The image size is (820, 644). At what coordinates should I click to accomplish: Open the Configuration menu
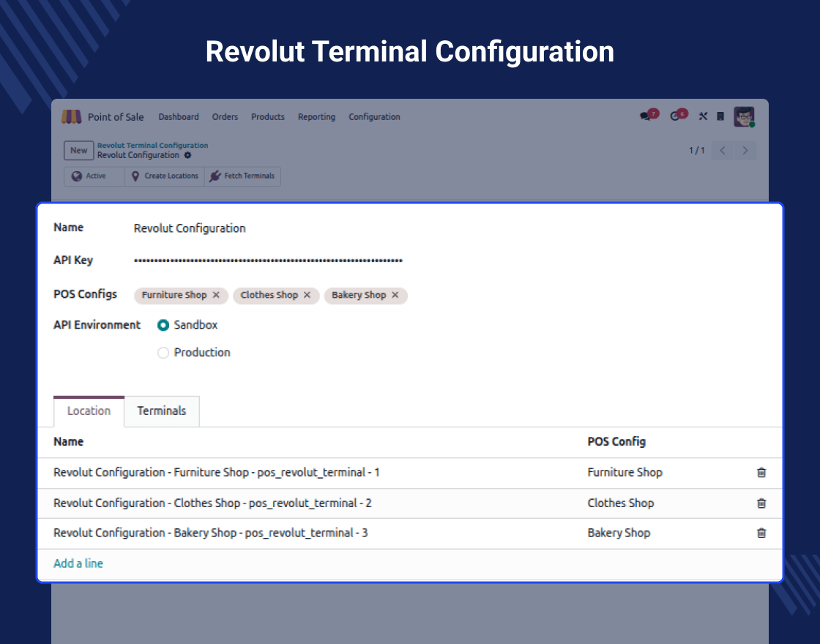pos(374,116)
